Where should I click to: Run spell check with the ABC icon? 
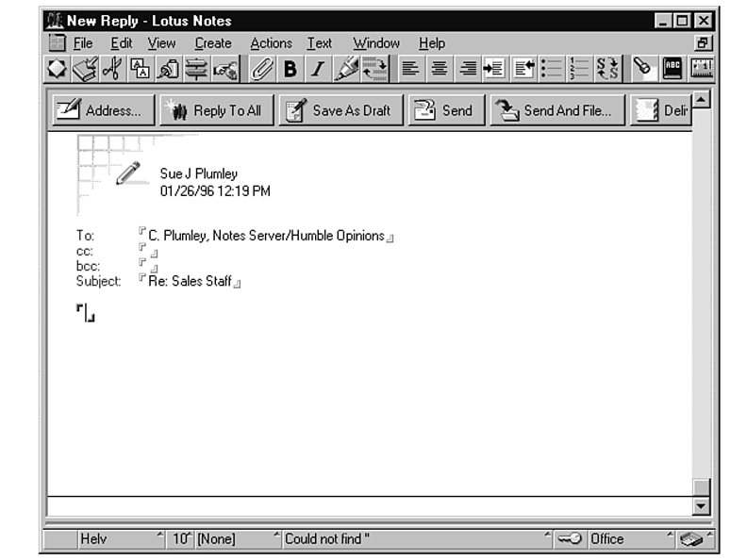pos(672,69)
